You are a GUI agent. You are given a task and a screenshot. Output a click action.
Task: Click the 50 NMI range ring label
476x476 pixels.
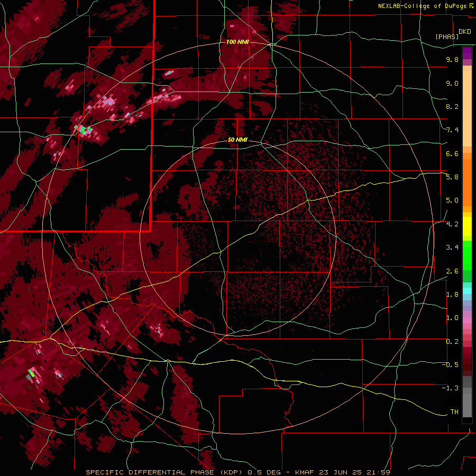pyautogui.click(x=237, y=140)
